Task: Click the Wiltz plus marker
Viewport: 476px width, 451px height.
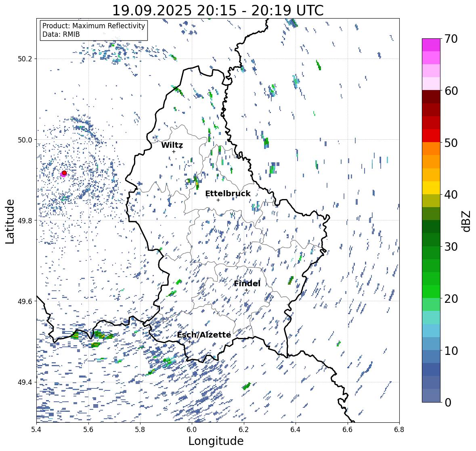Action: (x=174, y=151)
